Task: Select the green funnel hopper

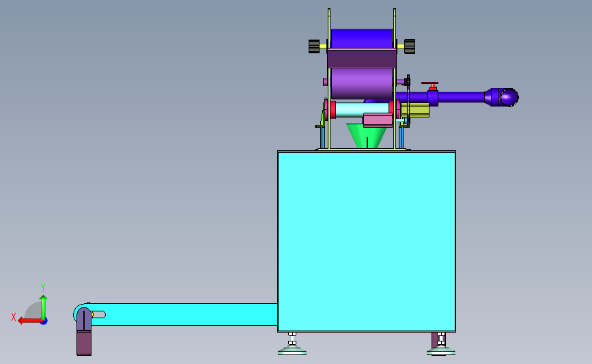Action: click(x=367, y=137)
